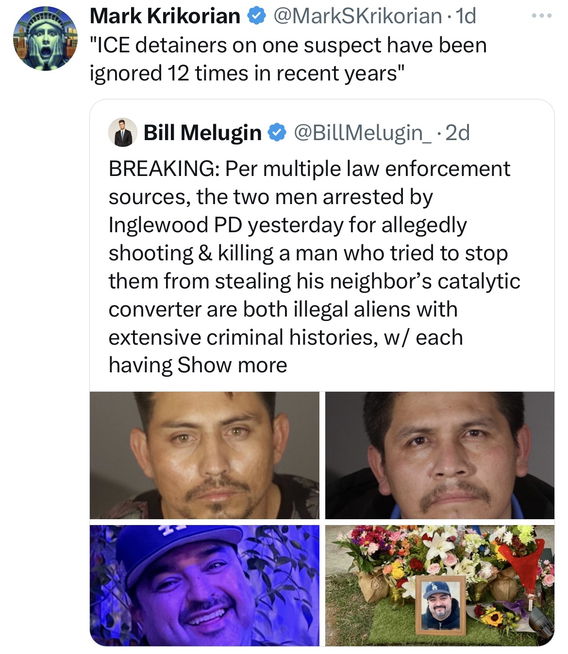View the flower memorial photo
The width and height of the screenshot is (568, 654).
pyautogui.click(x=440, y=585)
